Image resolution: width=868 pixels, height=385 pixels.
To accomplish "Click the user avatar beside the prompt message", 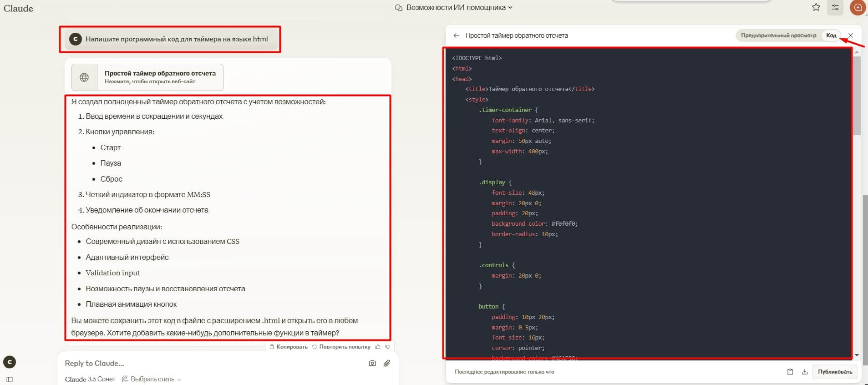I will click(x=75, y=39).
